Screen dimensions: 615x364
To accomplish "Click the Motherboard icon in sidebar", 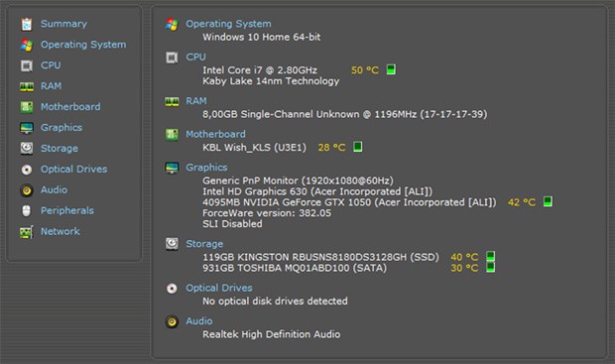I will 26,107.
